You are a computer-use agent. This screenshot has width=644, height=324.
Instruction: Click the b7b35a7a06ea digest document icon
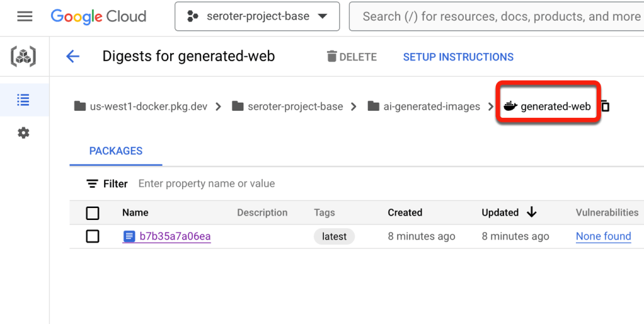pyautogui.click(x=129, y=236)
